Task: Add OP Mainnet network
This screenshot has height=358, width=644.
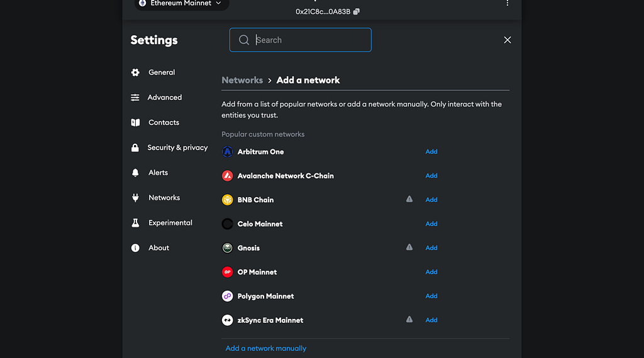Action: click(431, 272)
